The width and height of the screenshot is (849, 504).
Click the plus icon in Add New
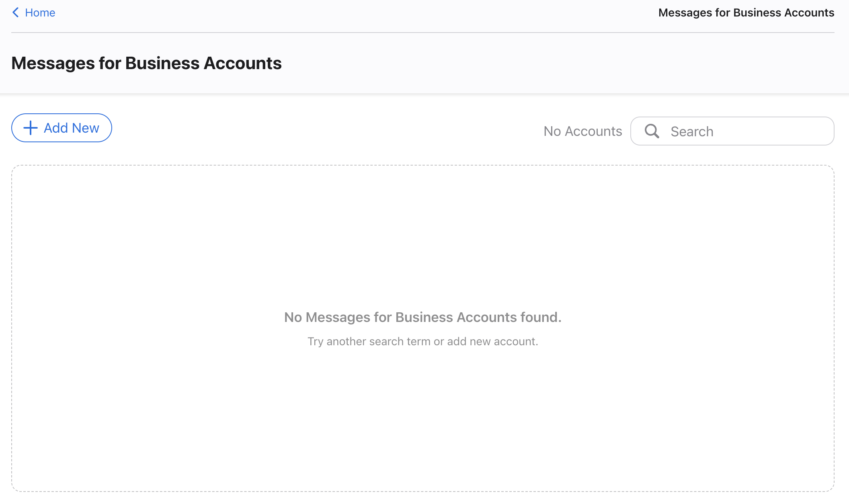click(x=31, y=128)
